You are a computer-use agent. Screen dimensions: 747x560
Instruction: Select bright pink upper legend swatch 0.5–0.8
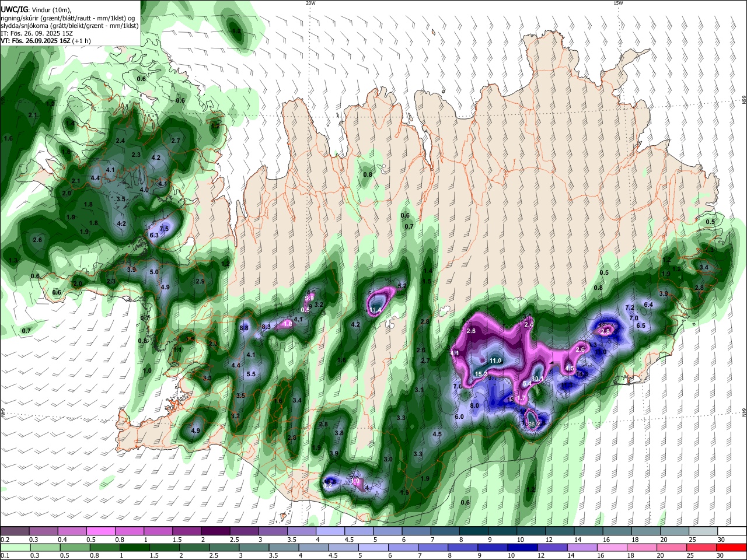pyautogui.click(x=100, y=531)
